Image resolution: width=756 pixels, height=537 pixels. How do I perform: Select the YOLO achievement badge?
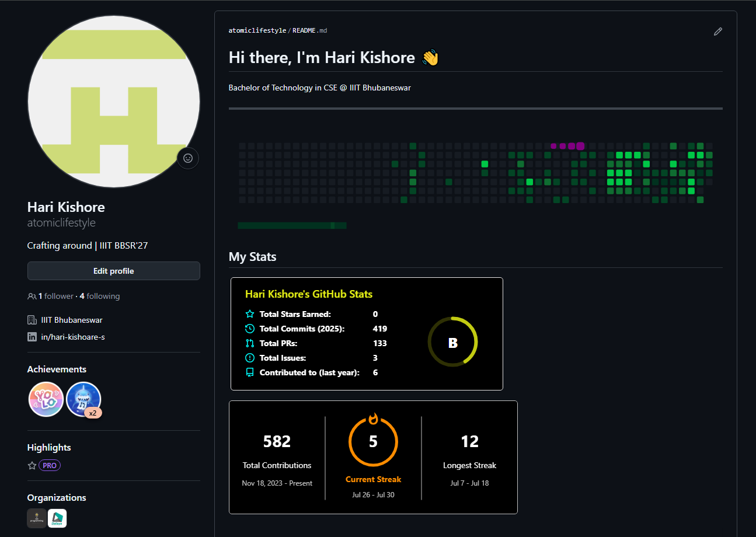point(46,399)
